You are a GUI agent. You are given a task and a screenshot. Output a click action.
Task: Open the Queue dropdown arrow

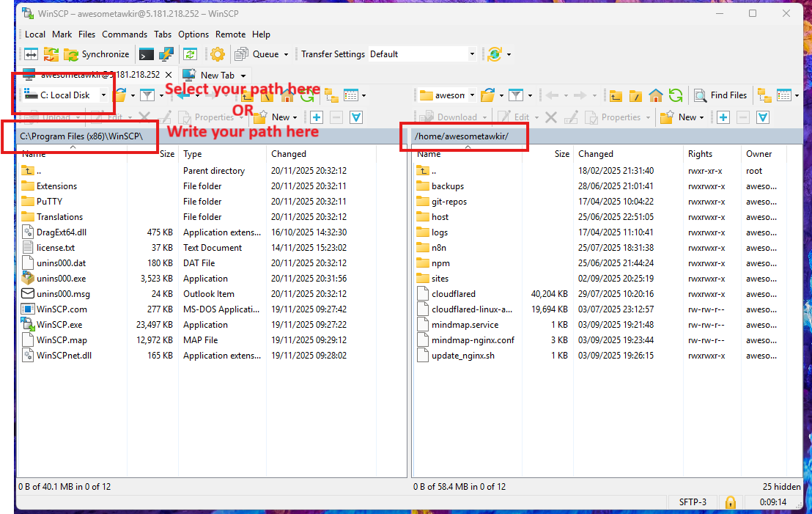[x=286, y=54]
